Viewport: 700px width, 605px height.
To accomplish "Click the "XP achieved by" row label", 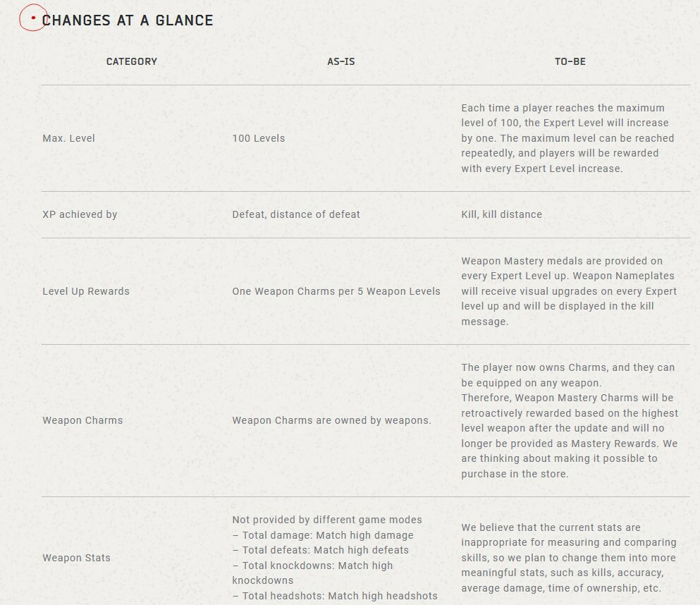I will (x=80, y=214).
